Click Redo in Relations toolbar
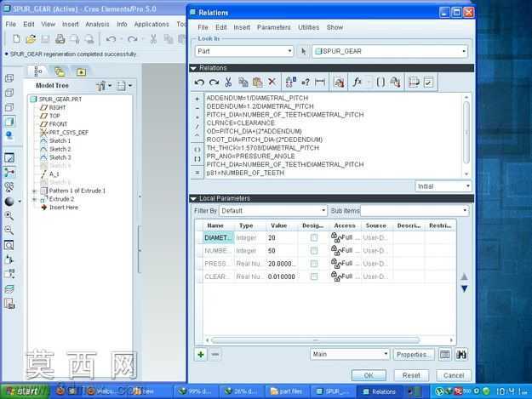This screenshot has height=399, width=532. (x=214, y=82)
